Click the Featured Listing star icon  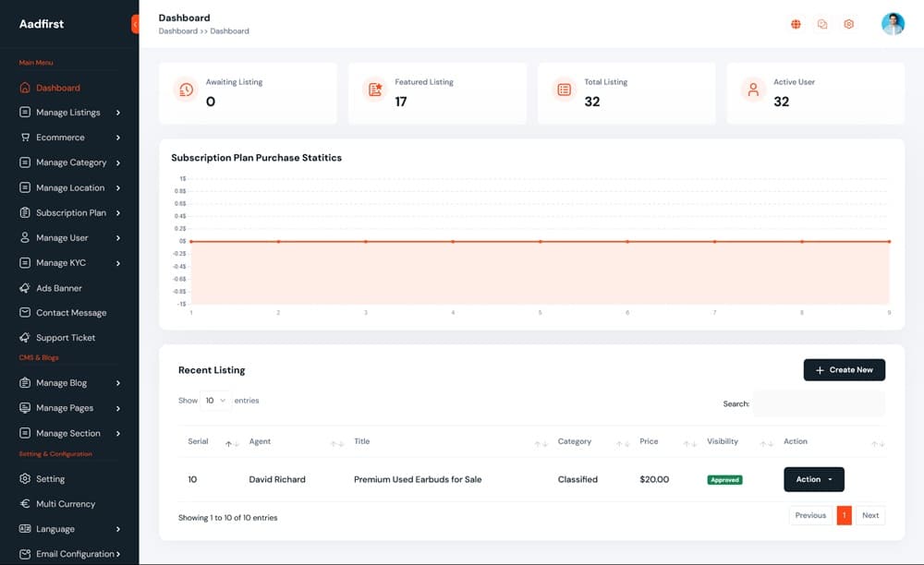tap(375, 90)
